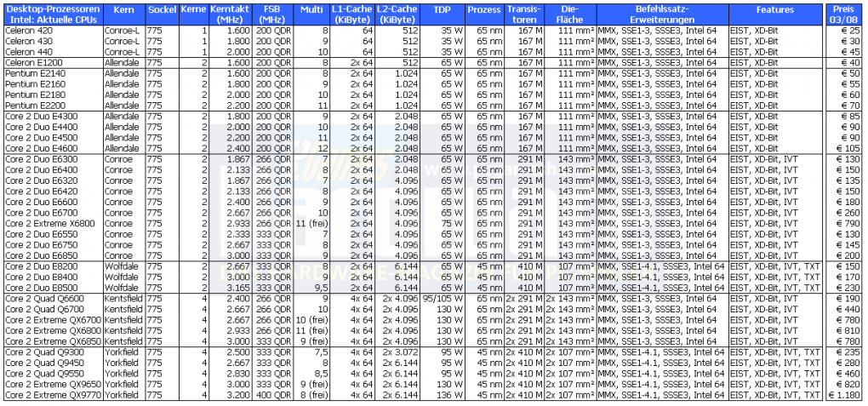Click the FSB (MHz) column header

[x=273, y=14]
